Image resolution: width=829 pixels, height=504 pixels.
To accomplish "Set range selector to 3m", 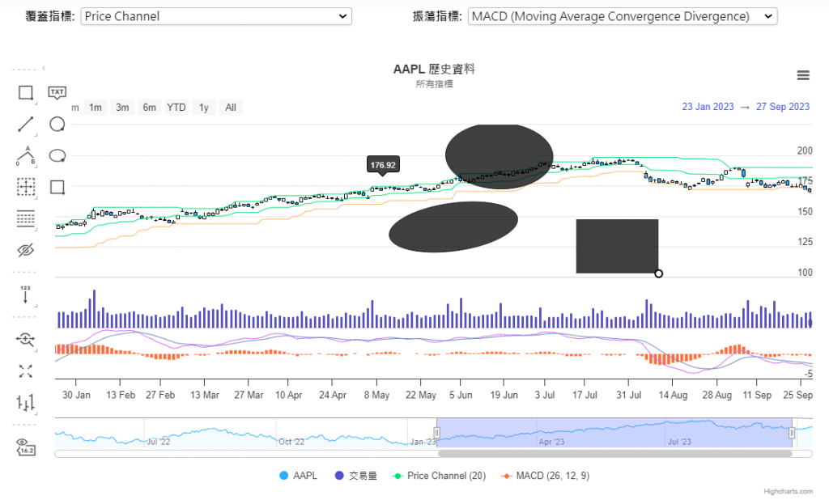I will [122, 108].
